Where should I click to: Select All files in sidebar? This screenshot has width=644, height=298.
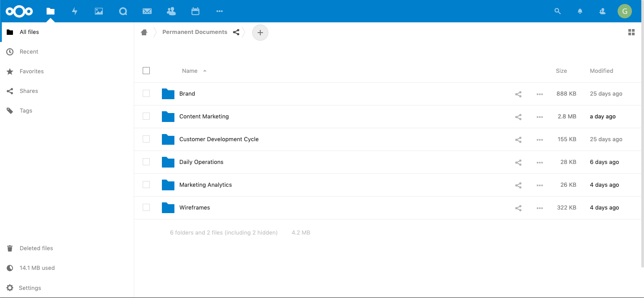(67, 32)
